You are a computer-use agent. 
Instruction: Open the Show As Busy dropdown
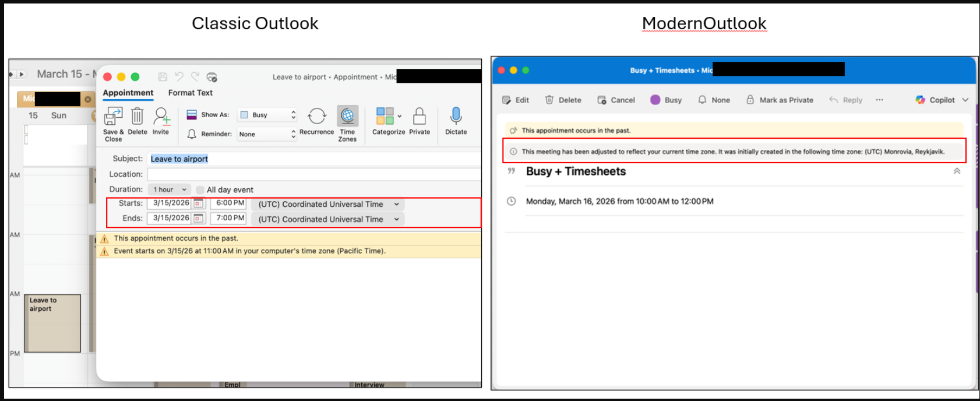coord(268,115)
